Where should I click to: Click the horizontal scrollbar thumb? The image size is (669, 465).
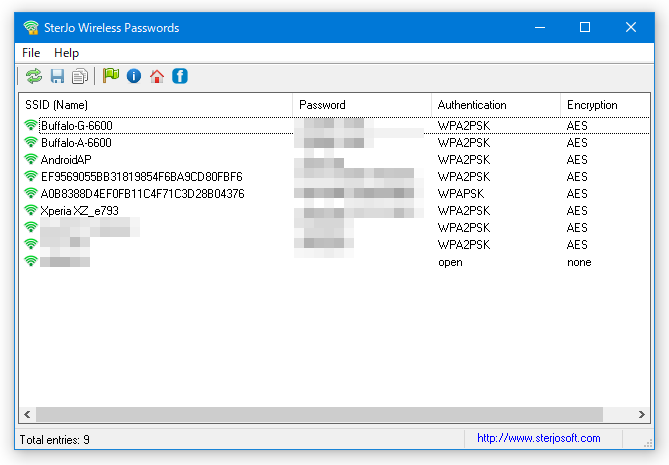pos(320,414)
